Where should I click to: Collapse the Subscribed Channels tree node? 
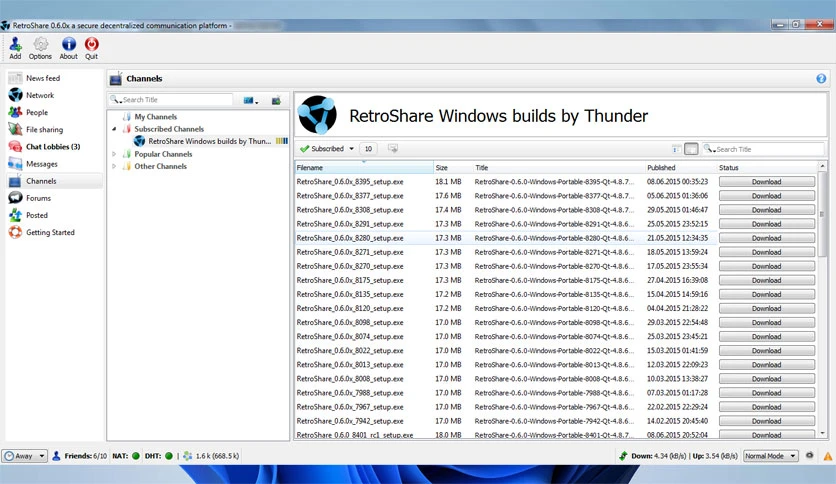coord(114,129)
